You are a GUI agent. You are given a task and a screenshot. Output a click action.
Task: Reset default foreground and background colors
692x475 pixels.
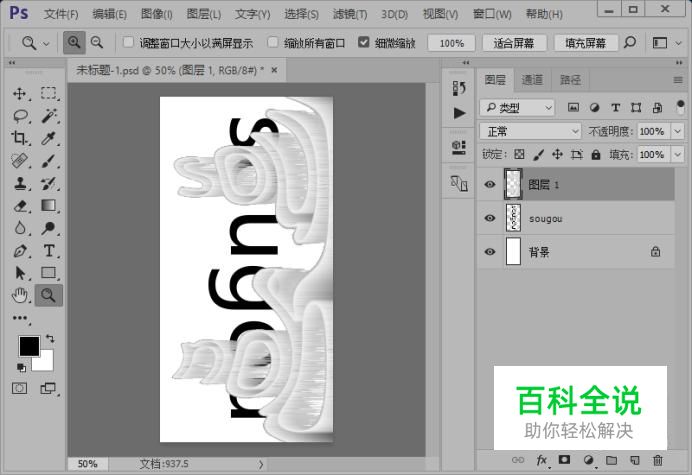coord(21,367)
